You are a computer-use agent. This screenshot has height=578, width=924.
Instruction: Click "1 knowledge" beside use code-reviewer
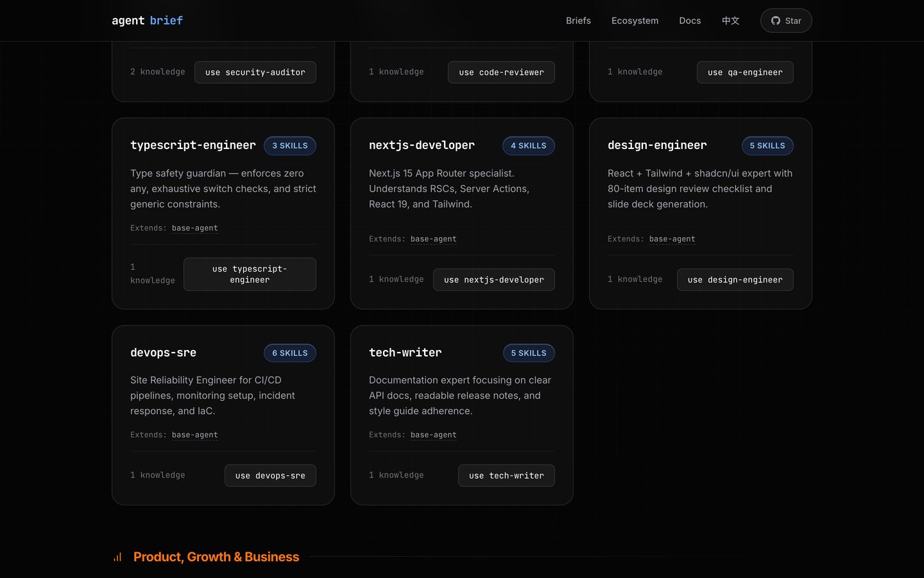pos(397,72)
